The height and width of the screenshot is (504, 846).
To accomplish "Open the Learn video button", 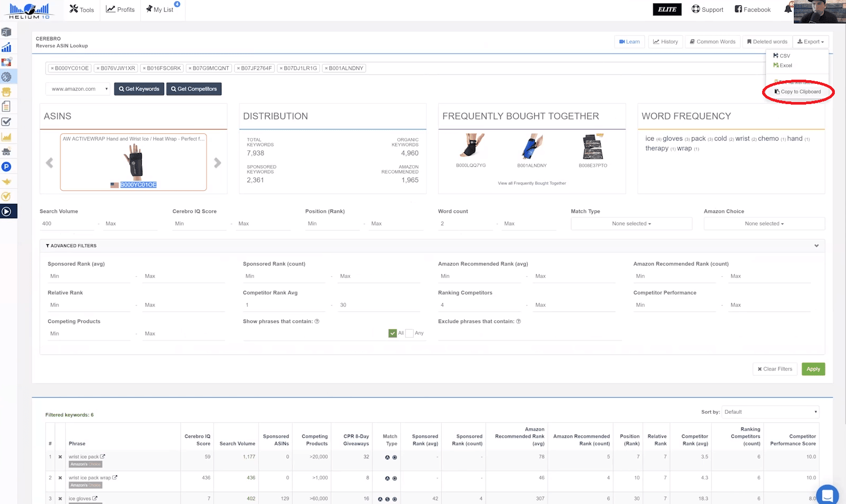I will 629,41.
